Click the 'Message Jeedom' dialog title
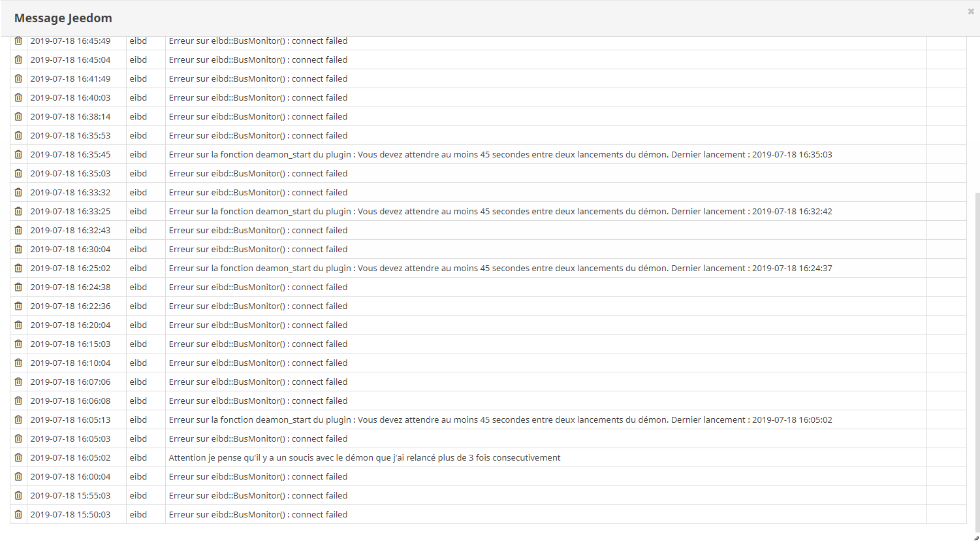The height and width of the screenshot is (541, 980). point(63,18)
